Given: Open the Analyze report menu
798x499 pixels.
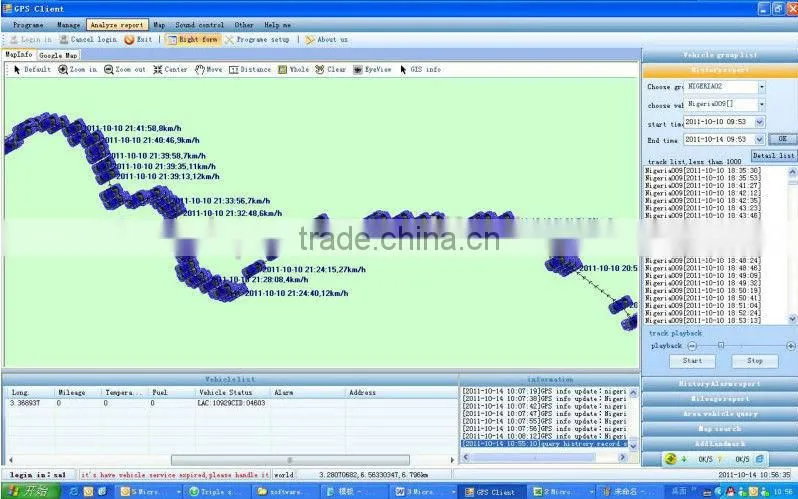Looking at the screenshot, I should click(117, 24).
